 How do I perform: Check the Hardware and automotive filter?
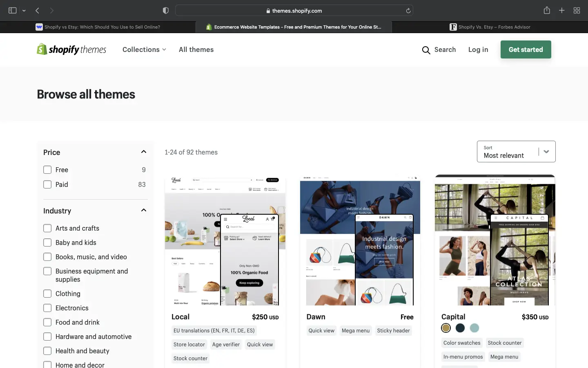click(47, 337)
